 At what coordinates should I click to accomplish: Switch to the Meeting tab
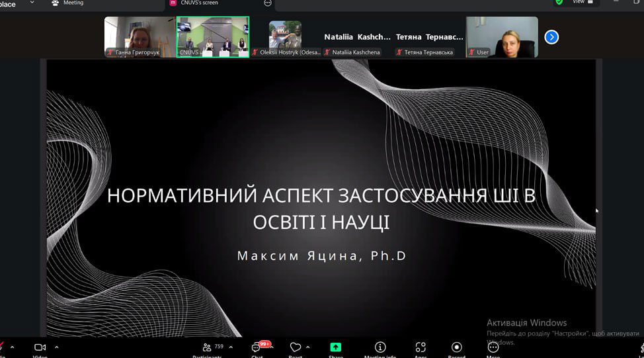click(x=68, y=3)
